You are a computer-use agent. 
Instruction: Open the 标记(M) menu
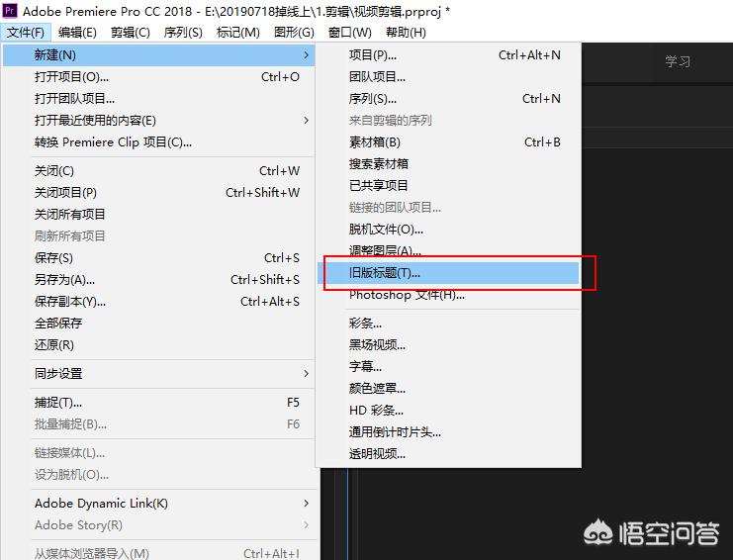(x=238, y=33)
